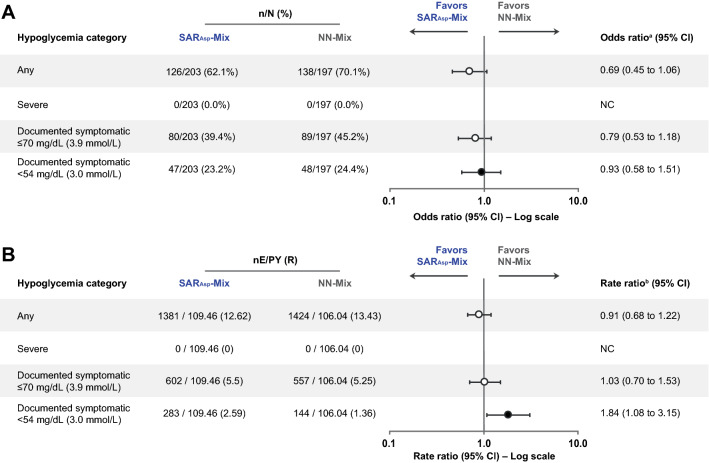The width and height of the screenshot is (709, 463).
Task: Click the open circle for Any in panel B
Action: click(x=479, y=314)
